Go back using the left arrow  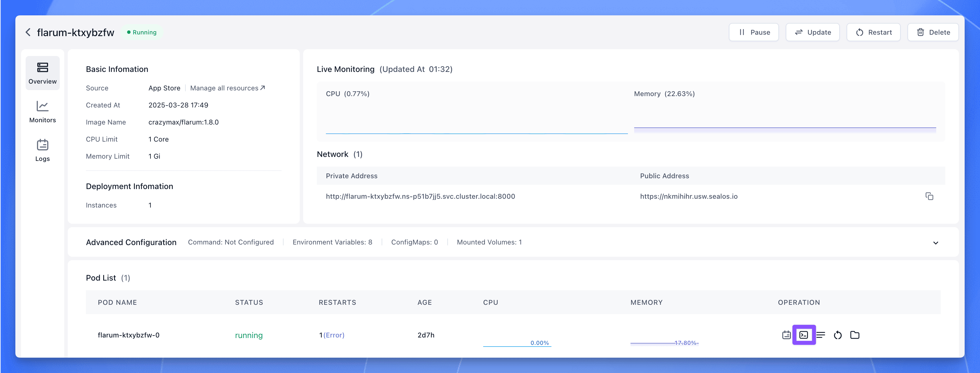point(28,32)
